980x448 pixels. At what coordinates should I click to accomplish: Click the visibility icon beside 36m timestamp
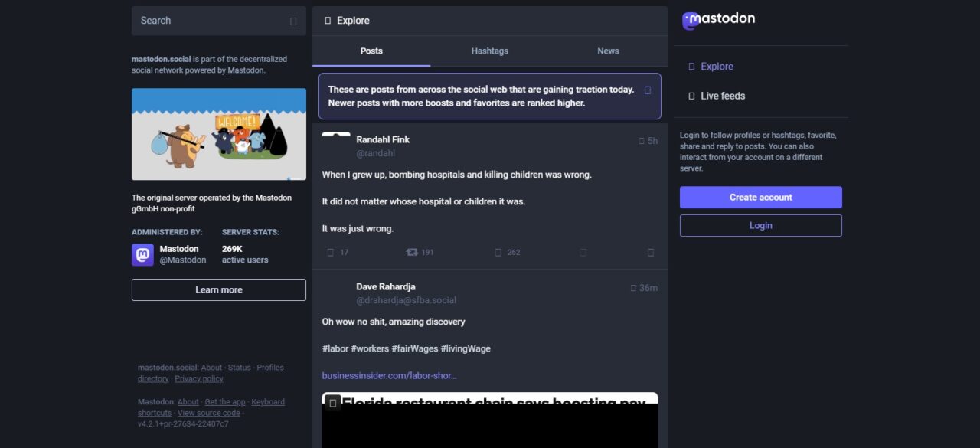633,288
